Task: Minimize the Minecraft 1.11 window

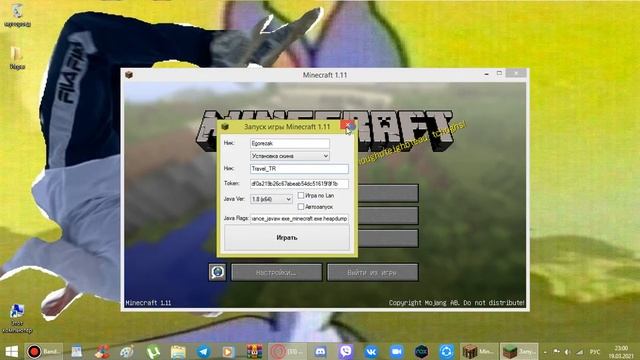Action: point(486,74)
